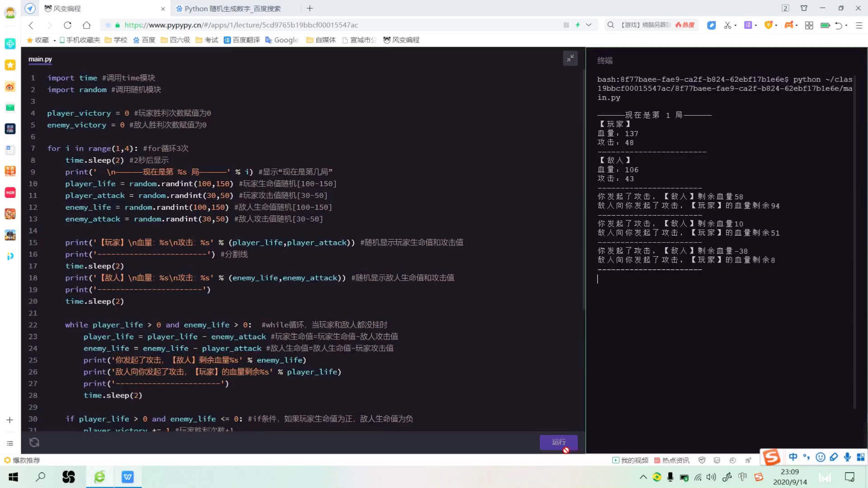
Task: Click the reset code refresh icon
Action: [34, 442]
